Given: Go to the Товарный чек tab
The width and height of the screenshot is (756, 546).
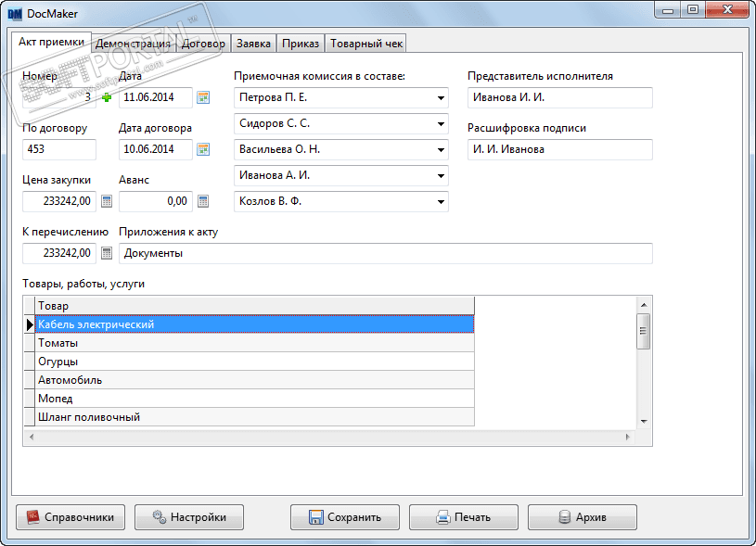Looking at the screenshot, I should point(366,44).
